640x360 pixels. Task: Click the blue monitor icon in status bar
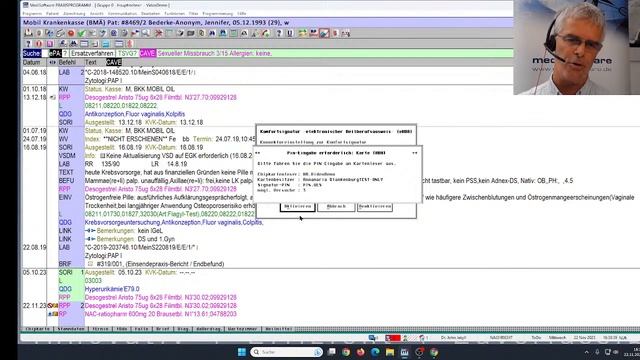click(373, 338)
